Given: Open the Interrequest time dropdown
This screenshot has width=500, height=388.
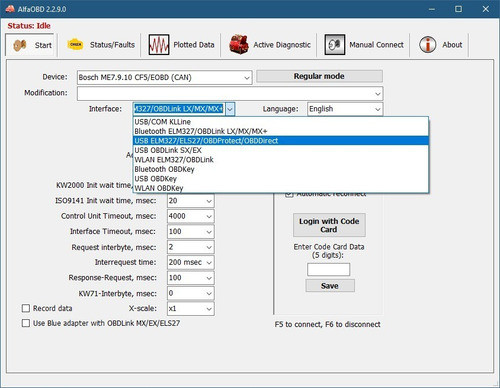Looking at the screenshot, I should click(x=209, y=263).
